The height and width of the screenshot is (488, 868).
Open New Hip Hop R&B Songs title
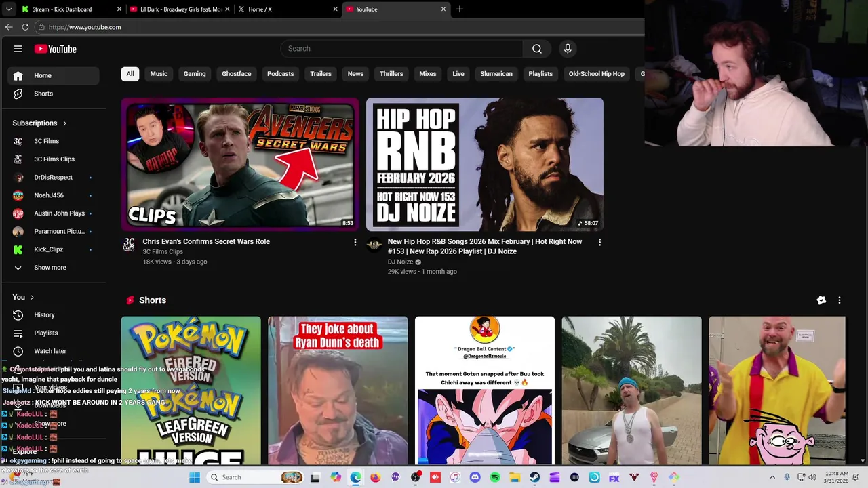(x=485, y=246)
